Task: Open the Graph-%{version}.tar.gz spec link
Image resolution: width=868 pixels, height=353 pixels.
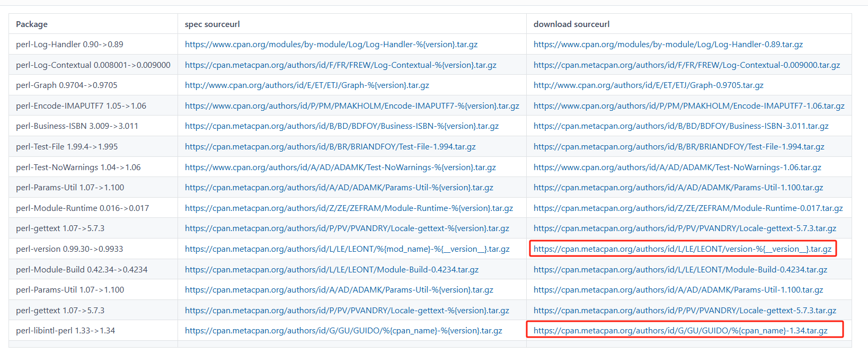Action: click(307, 85)
